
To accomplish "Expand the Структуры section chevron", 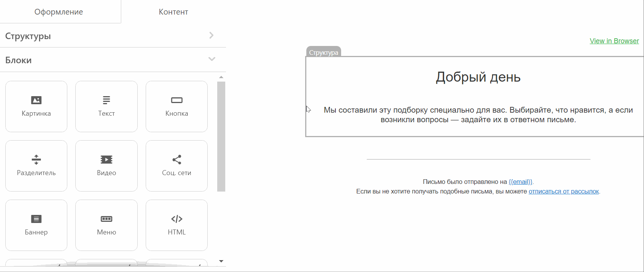I will (x=211, y=36).
